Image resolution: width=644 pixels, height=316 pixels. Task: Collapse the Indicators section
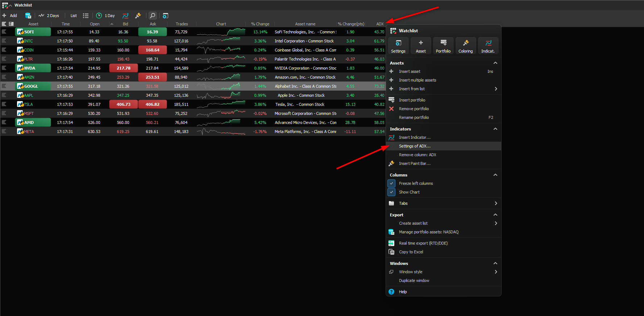(495, 129)
